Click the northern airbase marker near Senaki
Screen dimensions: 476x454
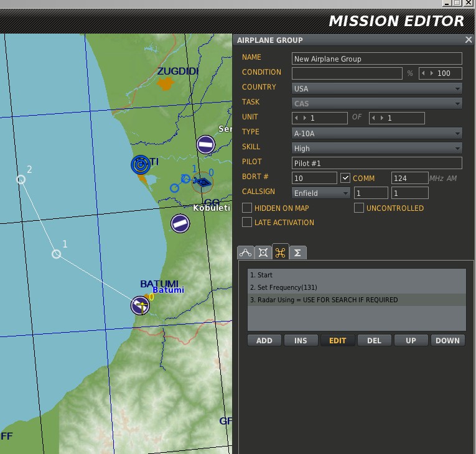point(205,144)
